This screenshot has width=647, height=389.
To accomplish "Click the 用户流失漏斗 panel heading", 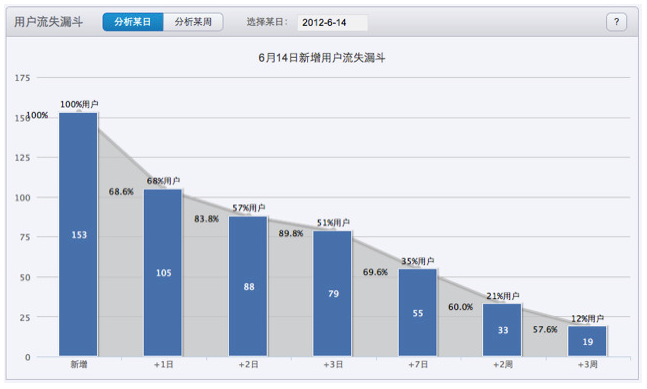I will point(48,22).
